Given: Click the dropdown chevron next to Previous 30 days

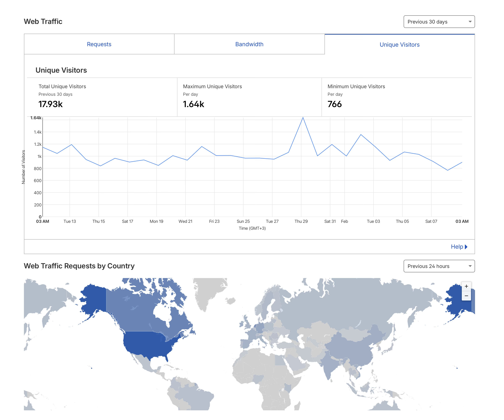Looking at the screenshot, I should [x=470, y=22].
